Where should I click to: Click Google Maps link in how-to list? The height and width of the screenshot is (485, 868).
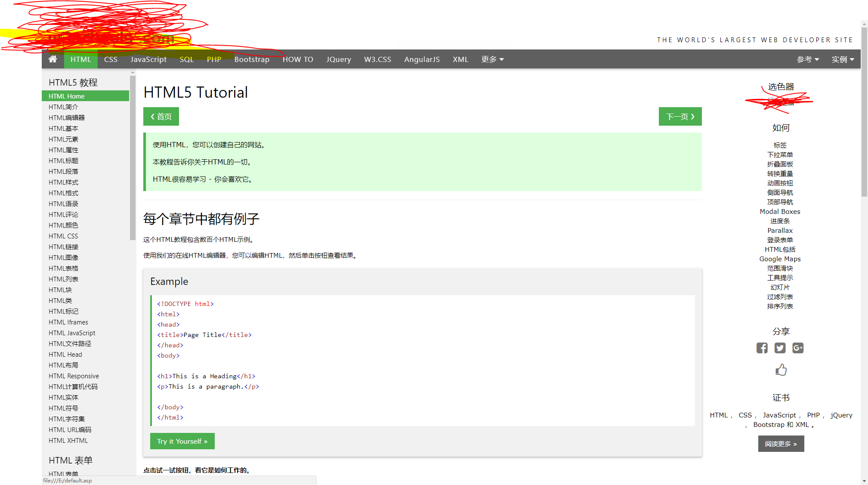pos(780,259)
